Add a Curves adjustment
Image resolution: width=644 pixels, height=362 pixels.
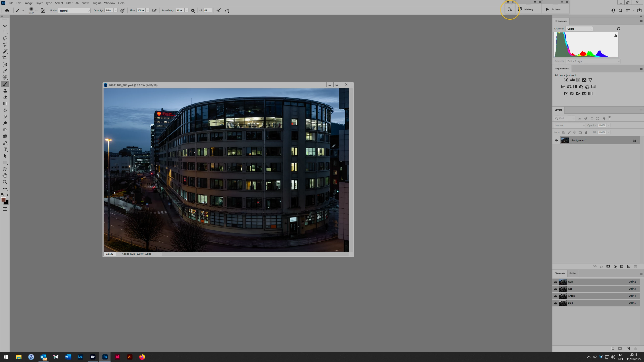[x=578, y=80]
